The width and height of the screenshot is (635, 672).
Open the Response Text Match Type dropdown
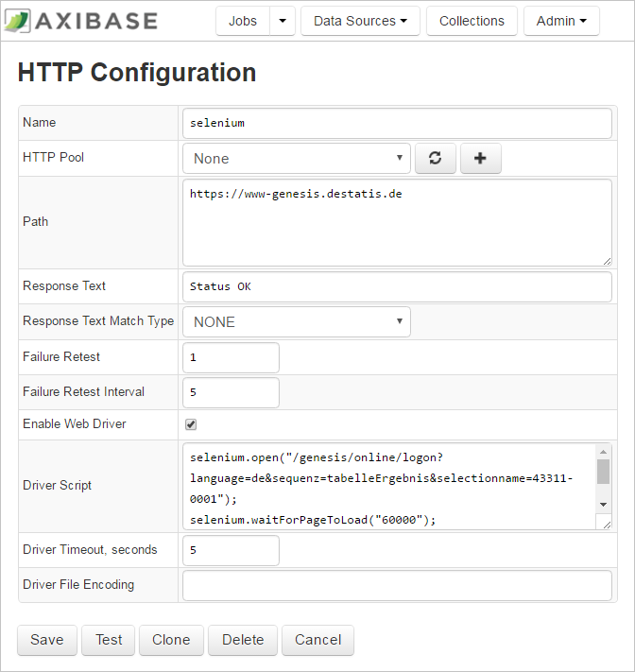[x=297, y=321]
